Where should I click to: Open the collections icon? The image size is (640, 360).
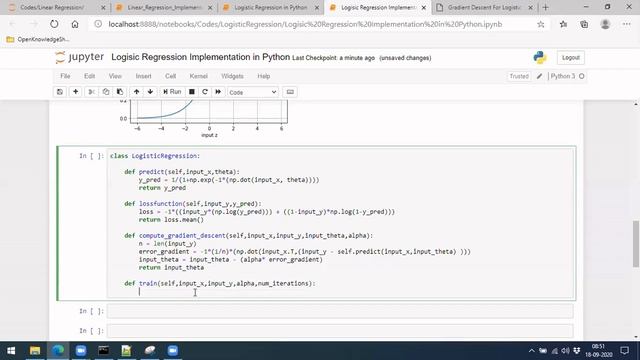tap(584, 24)
